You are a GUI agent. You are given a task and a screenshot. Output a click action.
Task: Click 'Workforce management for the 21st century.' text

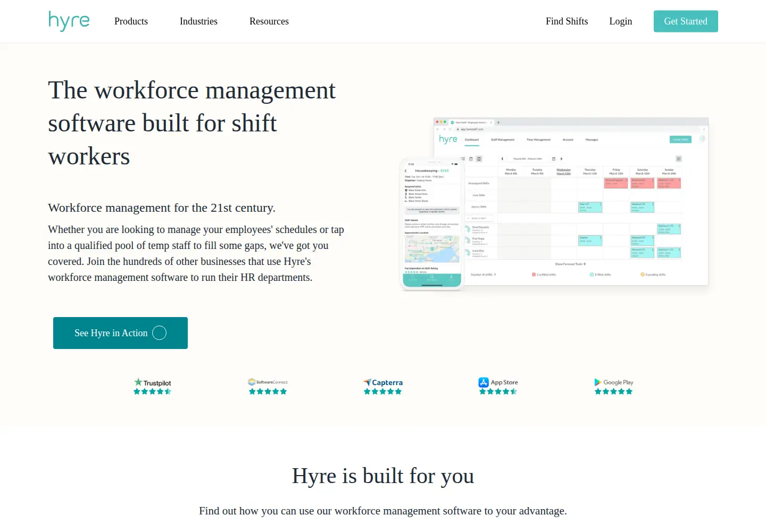click(162, 207)
